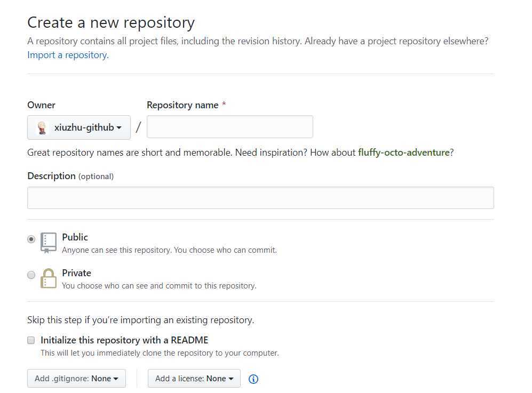Click the Public repository book icon
Screen dimensions: 532x393
[x=49, y=243]
